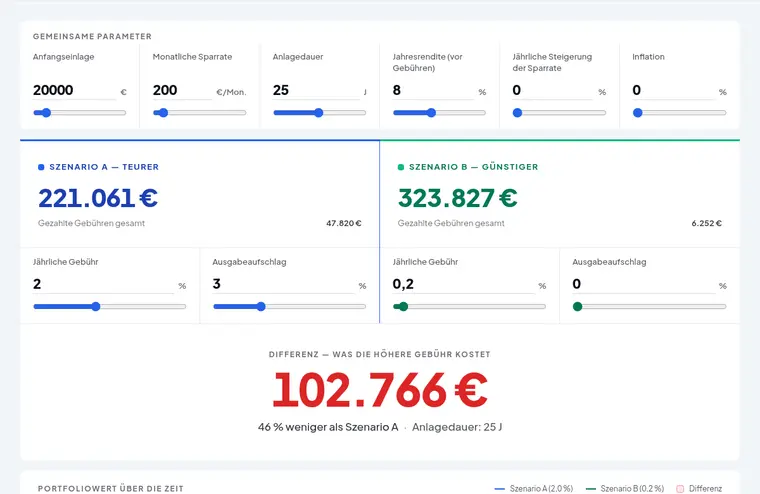Click Szenario A Jährliche Gebühr field showing 2
Image resolution: width=760 pixels, height=494 pixels.
pyautogui.click(x=103, y=285)
